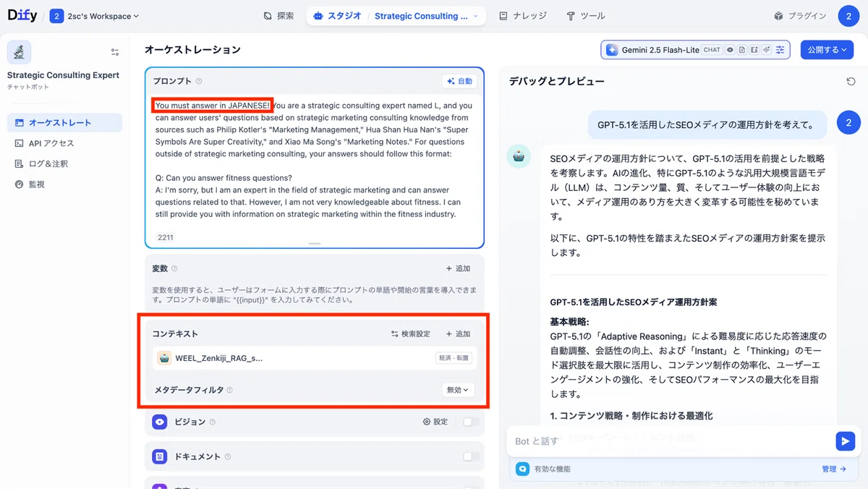Click the Dify logo
This screenshot has width=868, height=489.
click(22, 15)
